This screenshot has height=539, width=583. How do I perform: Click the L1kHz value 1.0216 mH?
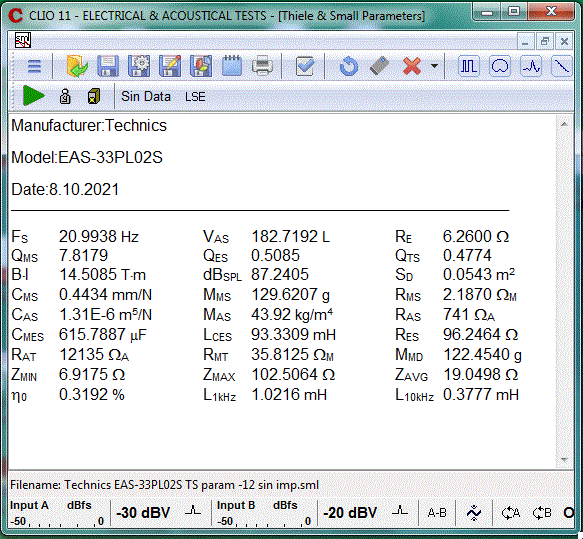(x=289, y=395)
